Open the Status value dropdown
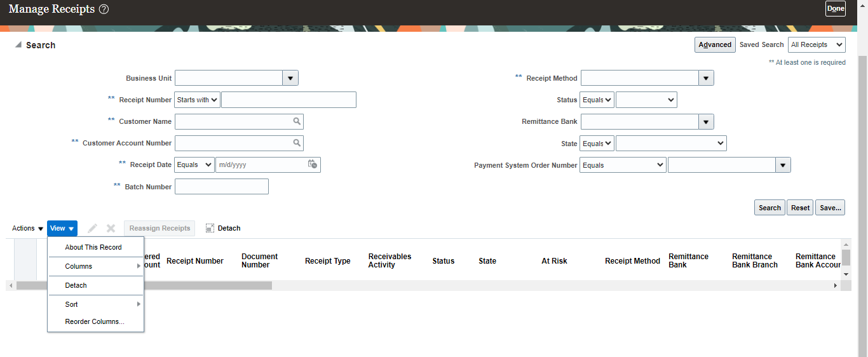This screenshot has width=868, height=357. [x=646, y=100]
